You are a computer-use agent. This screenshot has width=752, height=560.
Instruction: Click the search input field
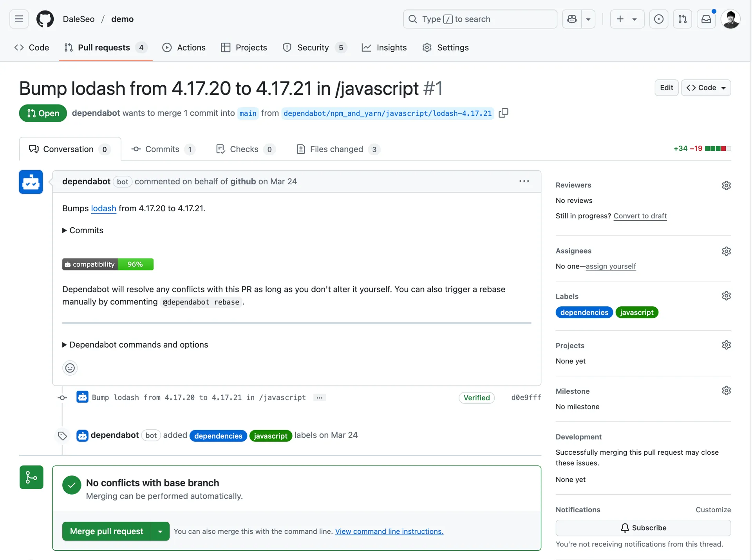[480, 19]
